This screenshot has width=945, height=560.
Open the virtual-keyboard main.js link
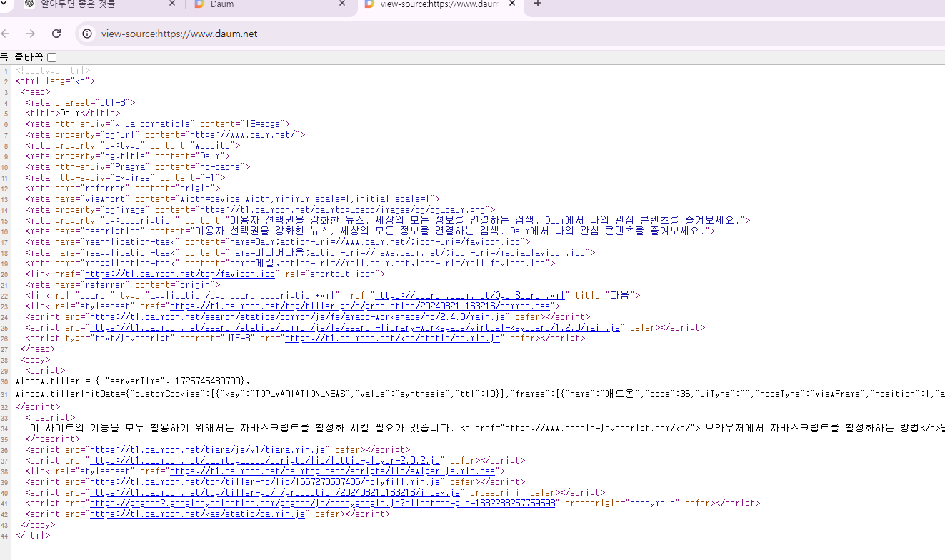[x=355, y=327]
